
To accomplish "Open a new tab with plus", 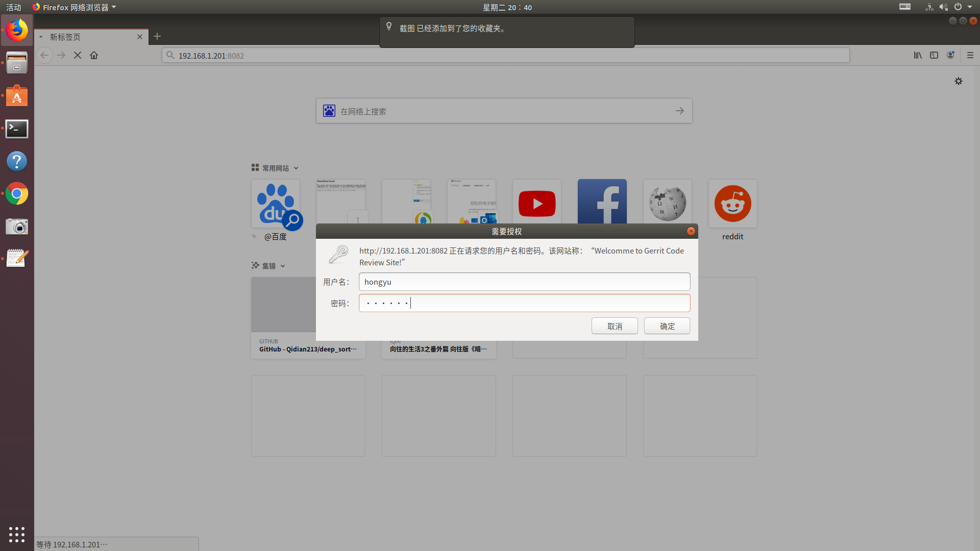I will click(x=157, y=36).
